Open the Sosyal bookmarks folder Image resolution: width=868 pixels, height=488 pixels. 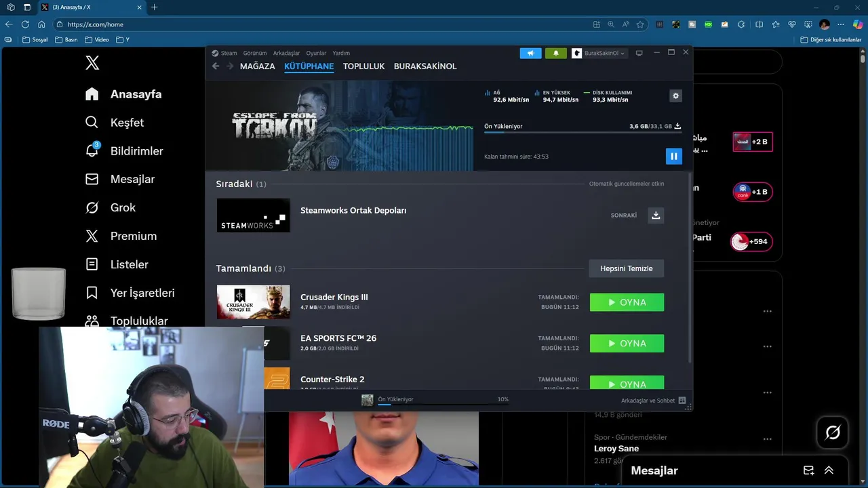[35, 40]
